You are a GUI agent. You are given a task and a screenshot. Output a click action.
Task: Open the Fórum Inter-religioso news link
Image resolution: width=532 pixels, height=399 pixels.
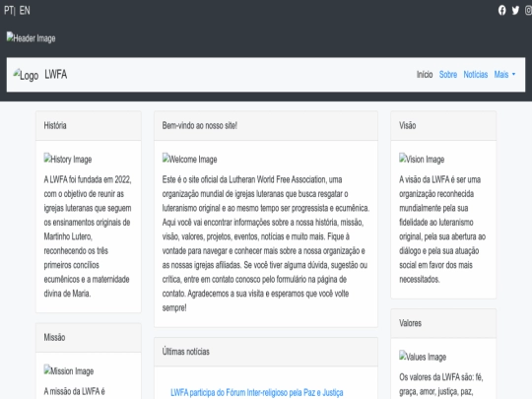coord(257,392)
